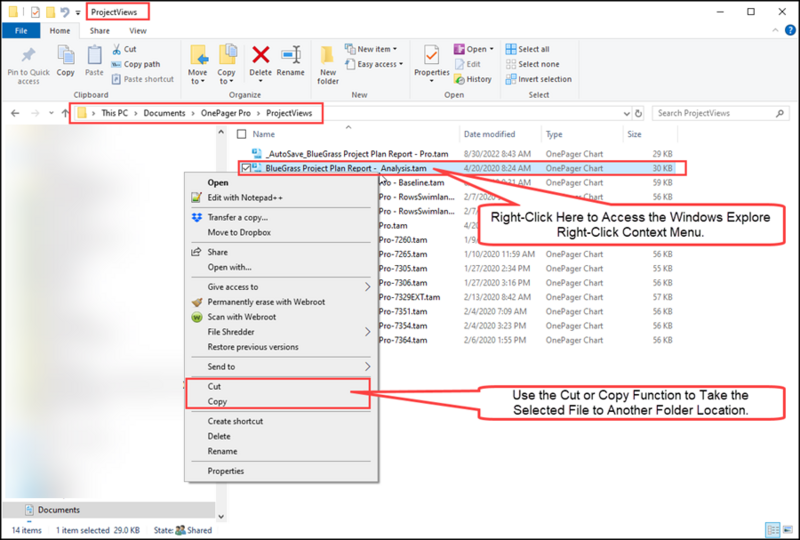
Task: Click navigation pane scroll down arrow
Action: point(221,517)
